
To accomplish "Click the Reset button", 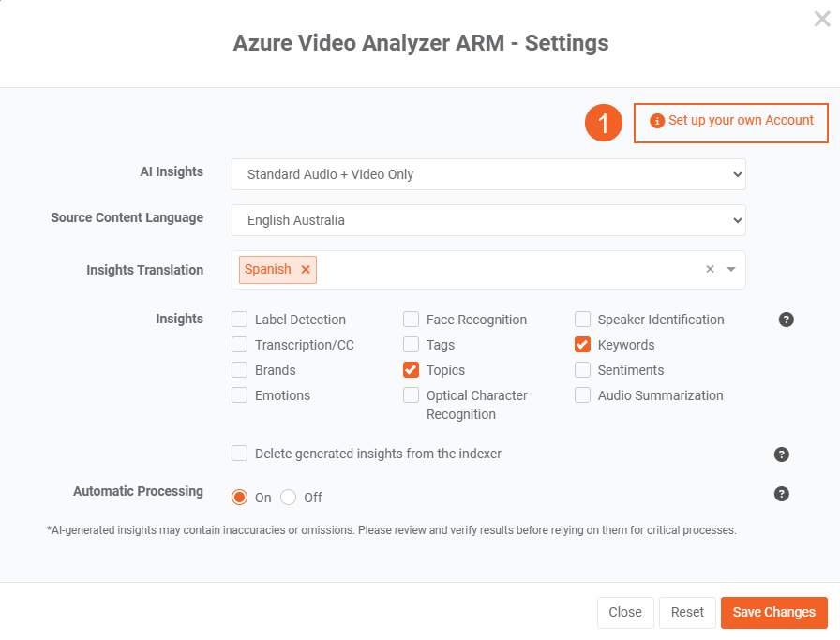I will (x=687, y=612).
